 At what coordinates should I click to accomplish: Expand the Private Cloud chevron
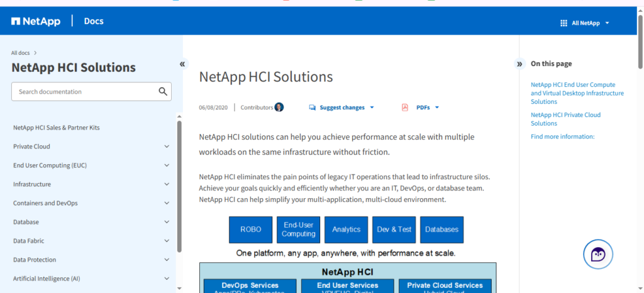(x=167, y=146)
